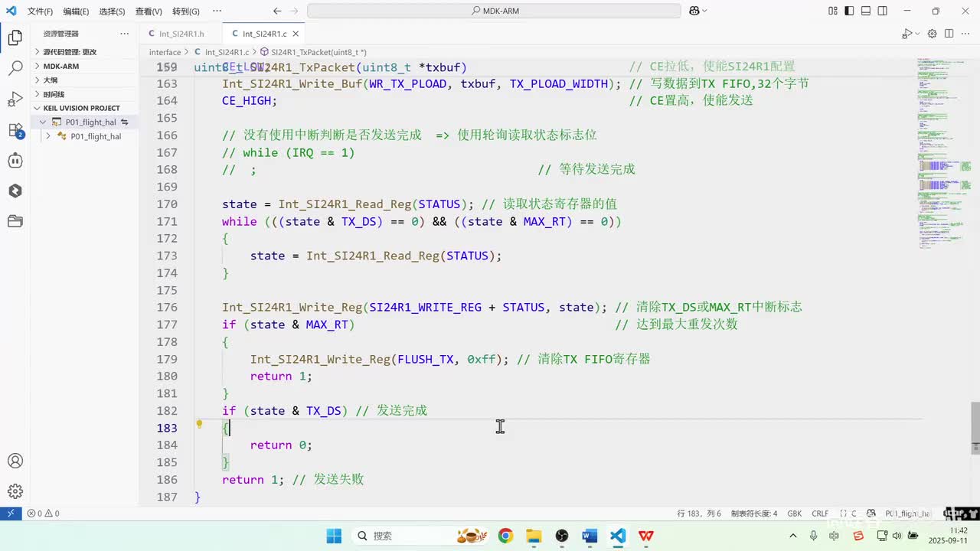Open the Windows Start menu

pos(334,536)
